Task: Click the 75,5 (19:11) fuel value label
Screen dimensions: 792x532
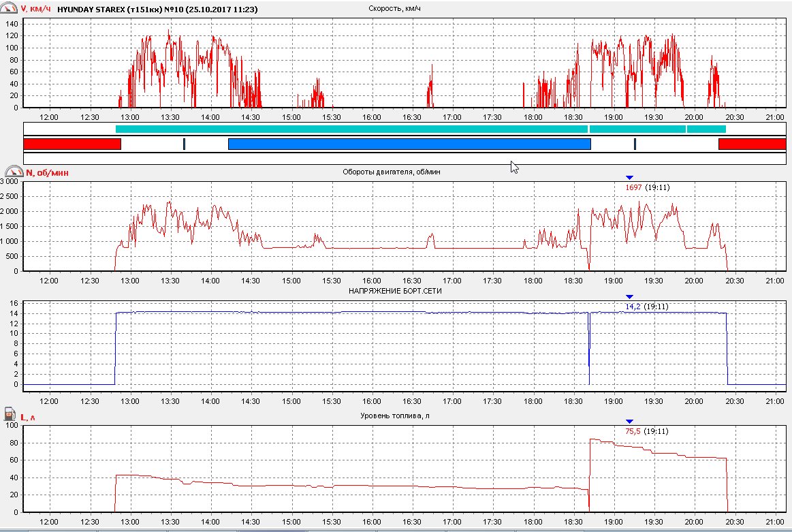Action: [x=646, y=431]
